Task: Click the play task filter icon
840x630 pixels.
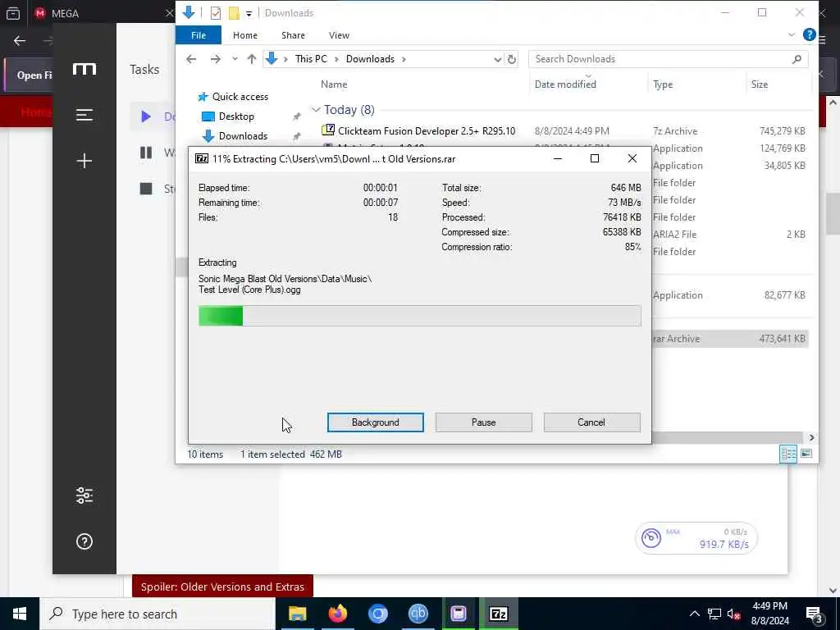Action: click(x=146, y=116)
